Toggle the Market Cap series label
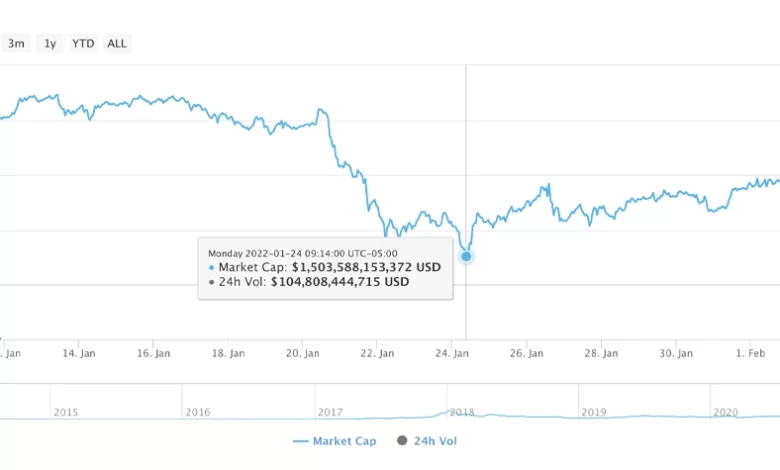Screen dimensions: 780x470 click(x=344, y=440)
